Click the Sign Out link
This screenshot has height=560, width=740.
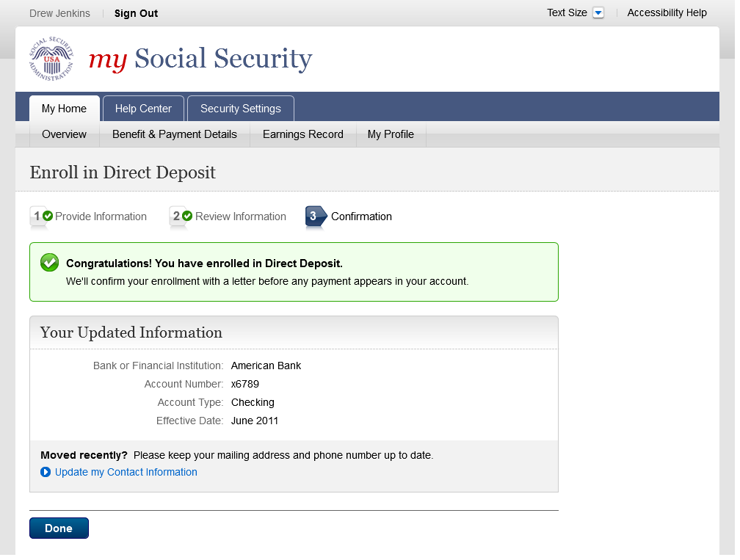pyautogui.click(x=136, y=13)
